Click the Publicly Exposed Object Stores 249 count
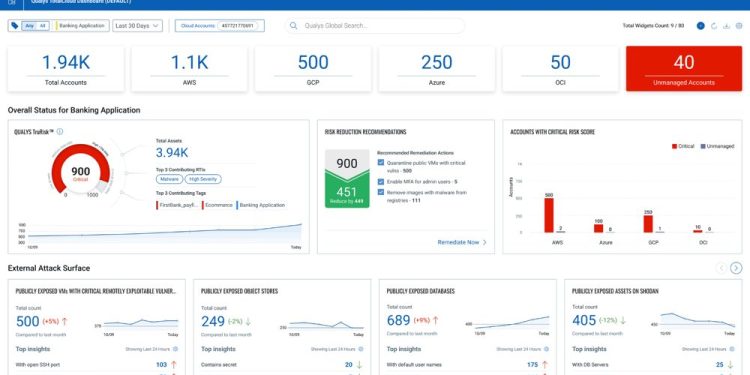 click(213, 320)
